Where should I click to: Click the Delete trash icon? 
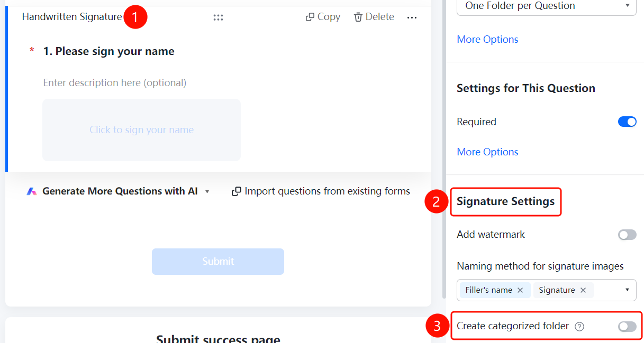pos(358,17)
